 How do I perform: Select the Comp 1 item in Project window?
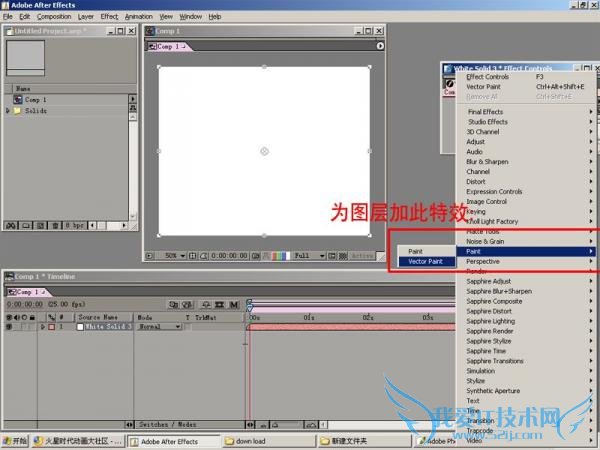pyautogui.click(x=35, y=99)
